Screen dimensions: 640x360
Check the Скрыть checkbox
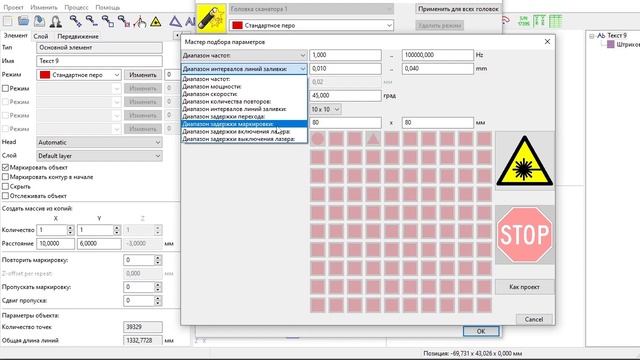click(x=5, y=186)
